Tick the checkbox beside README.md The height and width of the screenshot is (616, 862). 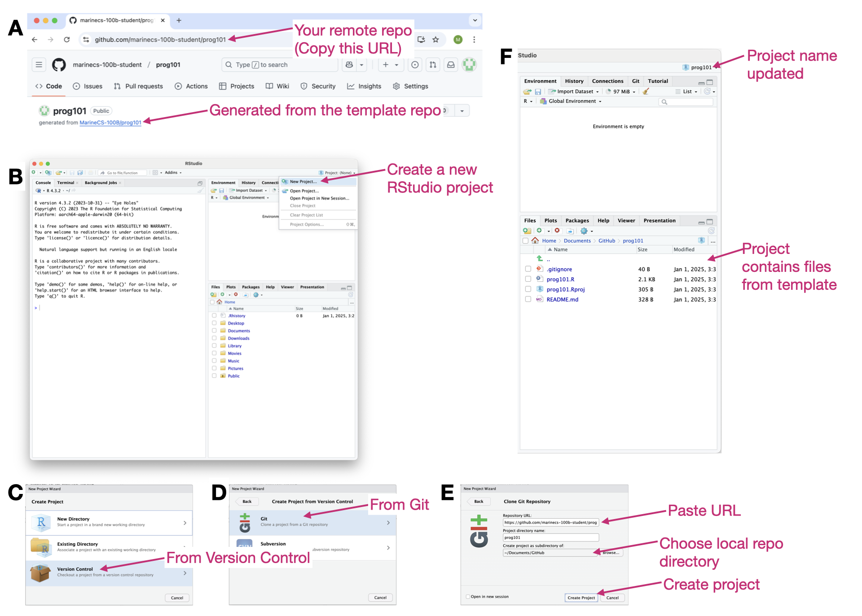coord(528,299)
